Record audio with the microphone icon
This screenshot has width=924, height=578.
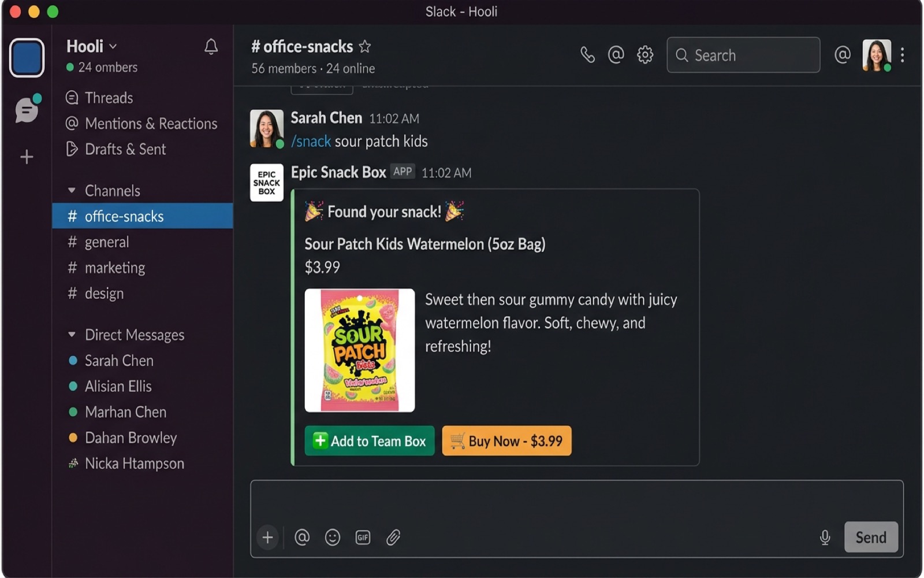click(825, 538)
